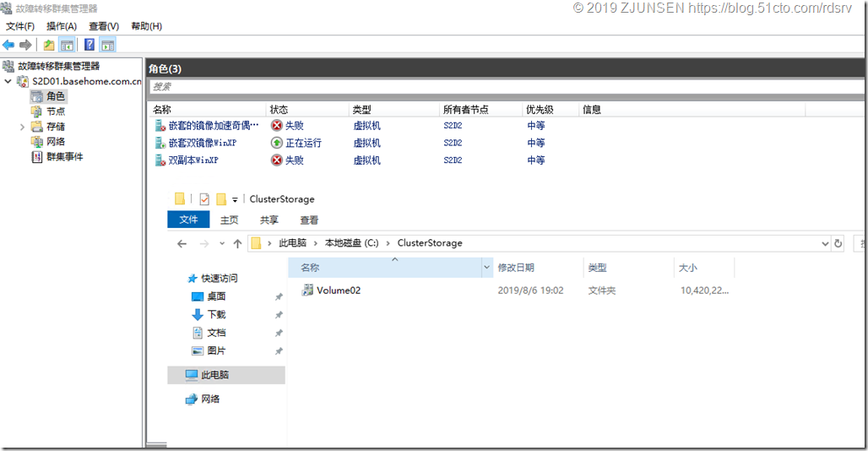Open the Help toolbar icon

pos(90,45)
